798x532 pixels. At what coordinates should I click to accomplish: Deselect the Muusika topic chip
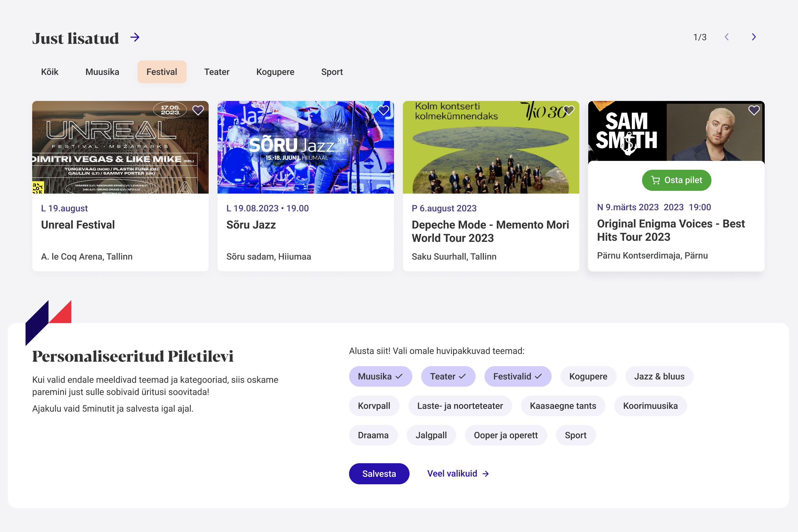pos(380,376)
